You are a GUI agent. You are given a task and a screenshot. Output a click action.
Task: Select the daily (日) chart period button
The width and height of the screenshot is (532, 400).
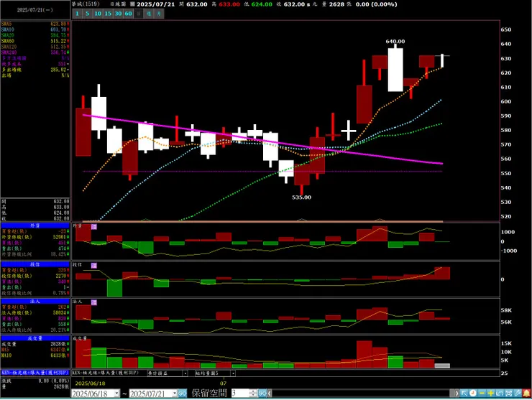[x=139, y=14]
